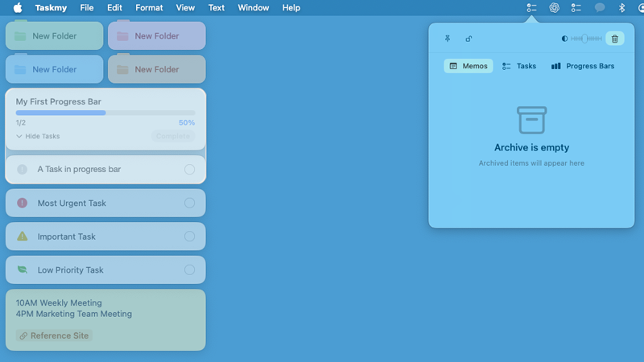Check off the Important Task circle
The width and height of the screenshot is (644, 362).
pos(190,237)
